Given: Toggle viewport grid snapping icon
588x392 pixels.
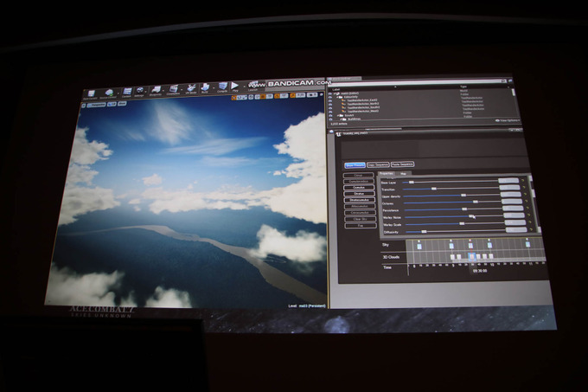Looking at the screenshot, I should pyautogui.click(x=263, y=96).
